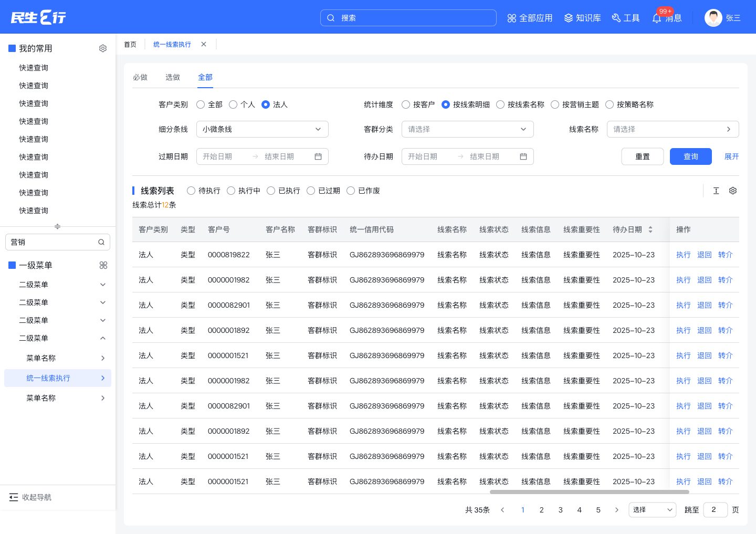Filter list by 待执行 status
The image size is (756, 534).
pyautogui.click(x=191, y=191)
